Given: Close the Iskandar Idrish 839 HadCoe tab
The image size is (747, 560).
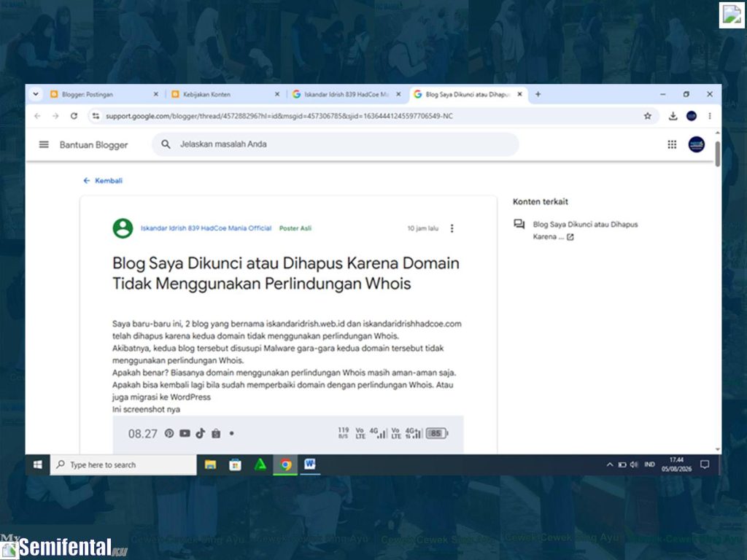Looking at the screenshot, I should point(399,94).
